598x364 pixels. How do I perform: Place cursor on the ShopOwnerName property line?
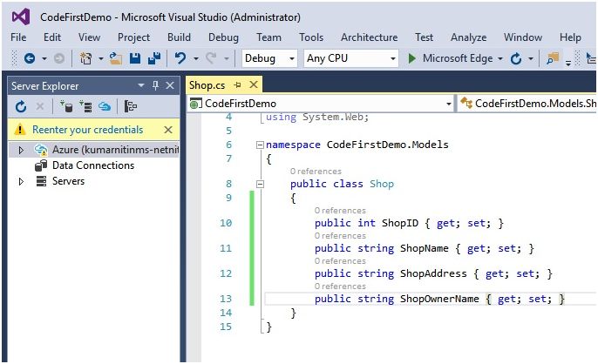coord(431,299)
